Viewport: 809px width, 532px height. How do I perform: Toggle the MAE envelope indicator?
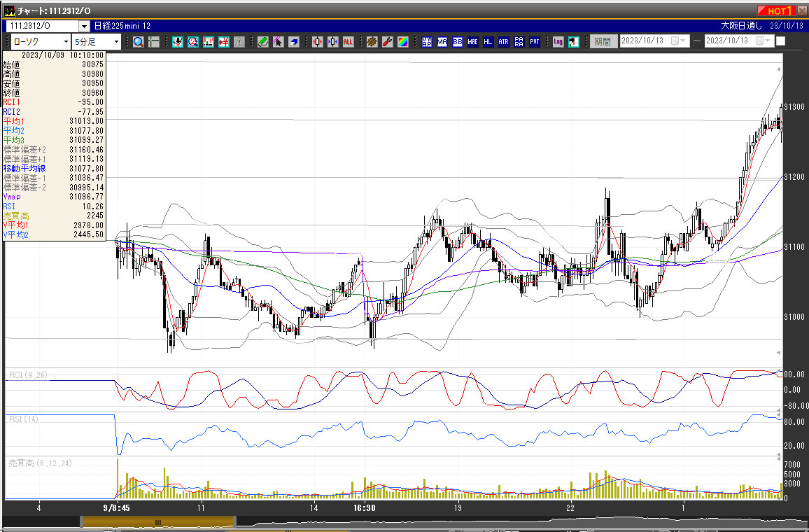[x=472, y=42]
